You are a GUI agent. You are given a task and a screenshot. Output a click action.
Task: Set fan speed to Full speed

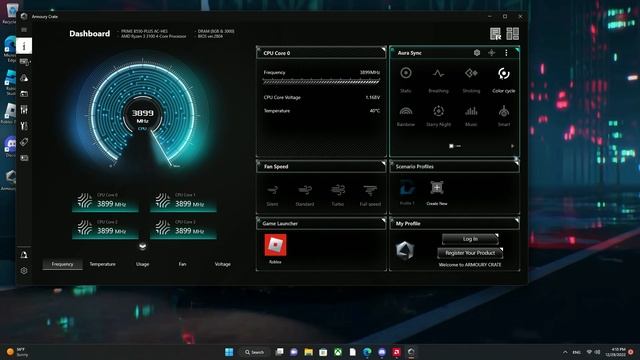point(370,196)
